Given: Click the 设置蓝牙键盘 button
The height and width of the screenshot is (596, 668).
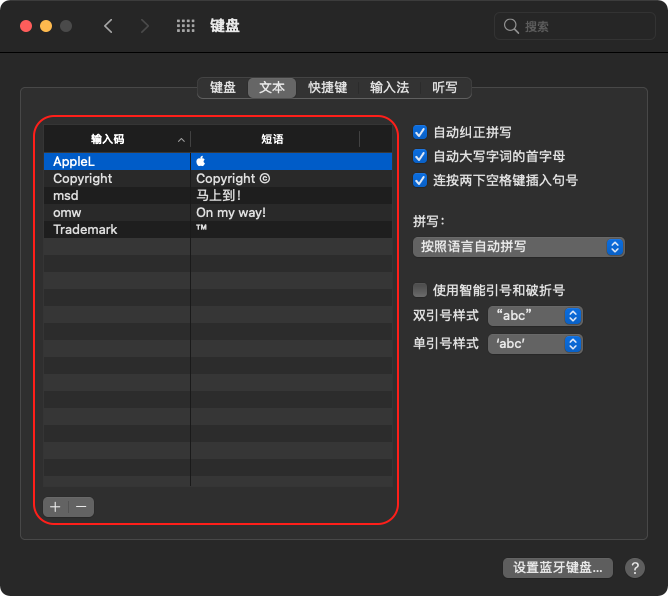Looking at the screenshot, I should [x=557, y=568].
